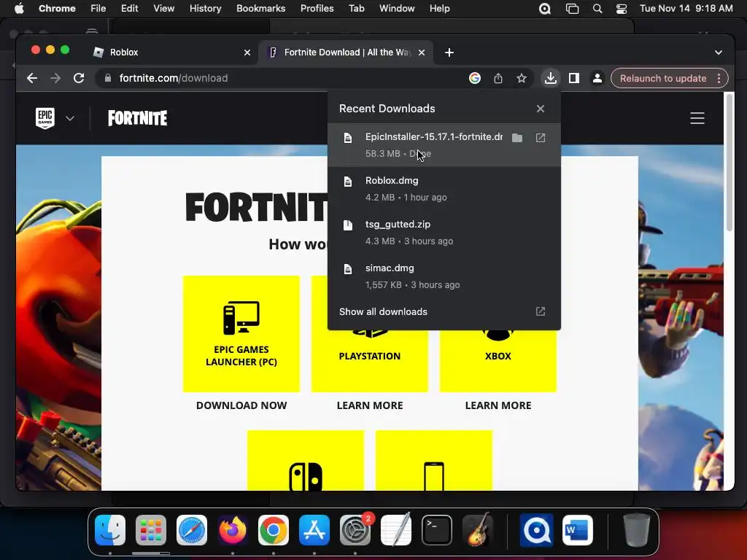
Task: Open Terminal from the Dock
Action: pyautogui.click(x=436, y=530)
